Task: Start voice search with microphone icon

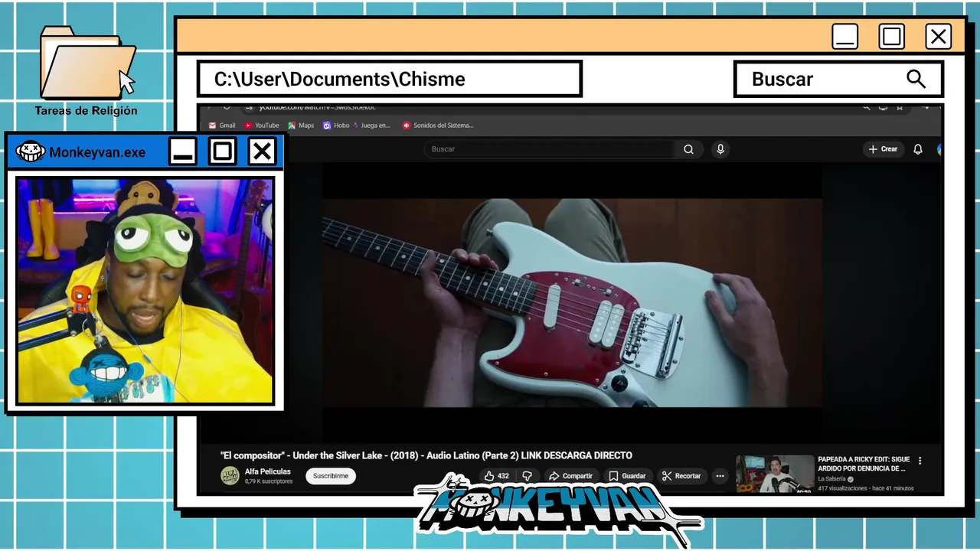Action: coord(720,149)
